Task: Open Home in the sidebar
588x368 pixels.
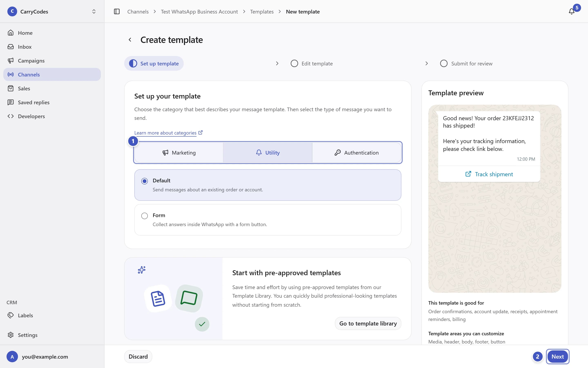Action: click(52, 33)
